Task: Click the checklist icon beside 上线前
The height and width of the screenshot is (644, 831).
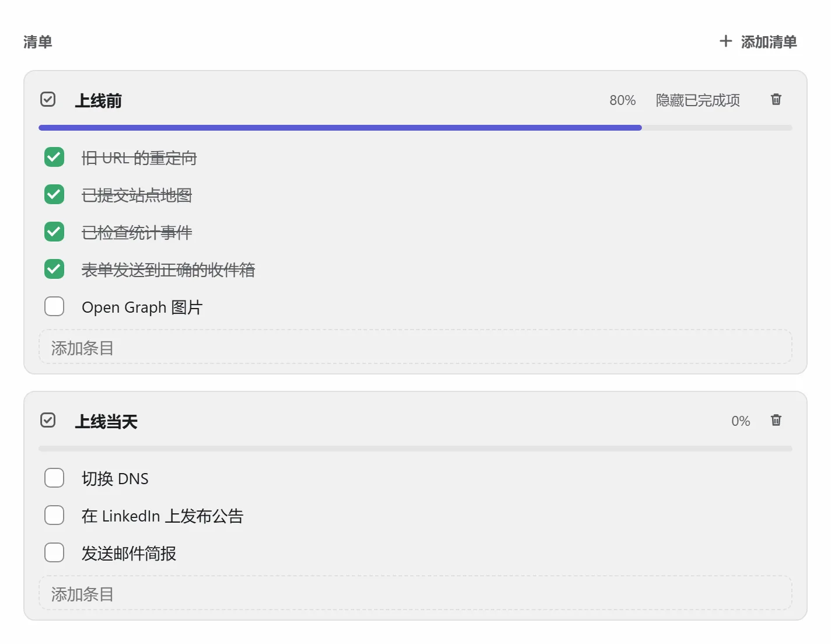Action: pyautogui.click(x=48, y=100)
